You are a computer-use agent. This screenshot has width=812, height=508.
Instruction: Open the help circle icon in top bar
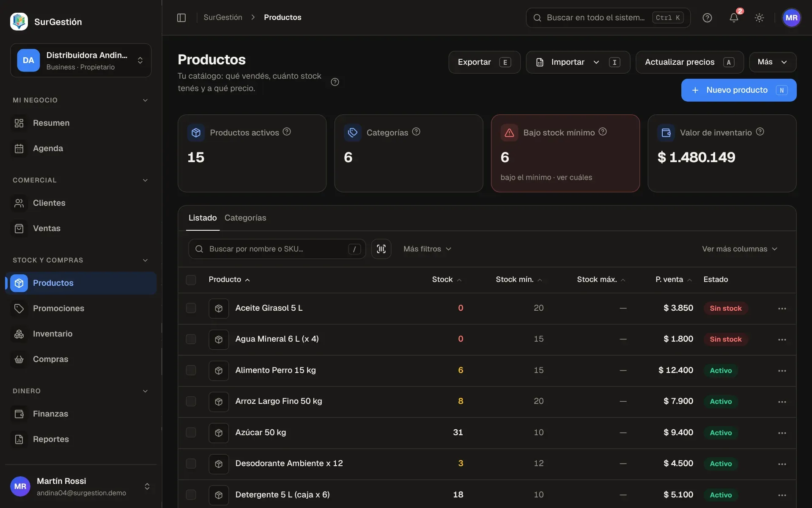click(x=707, y=18)
